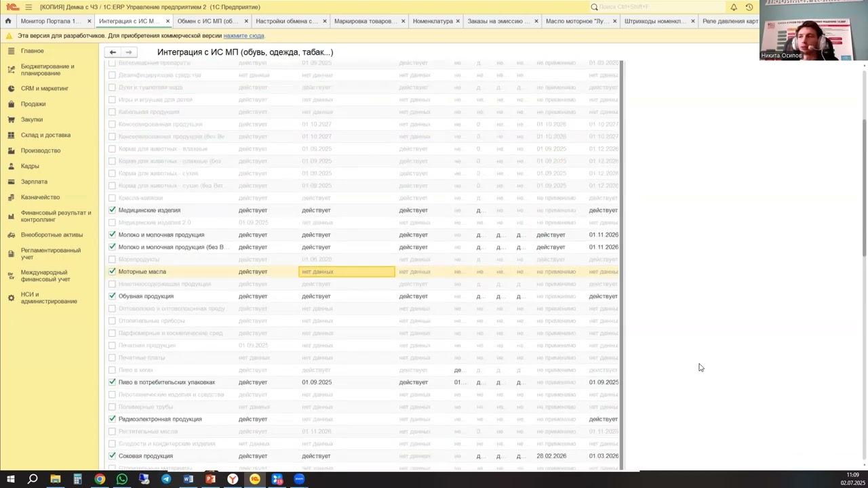Open Регламентированный учет section

[50, 253]
